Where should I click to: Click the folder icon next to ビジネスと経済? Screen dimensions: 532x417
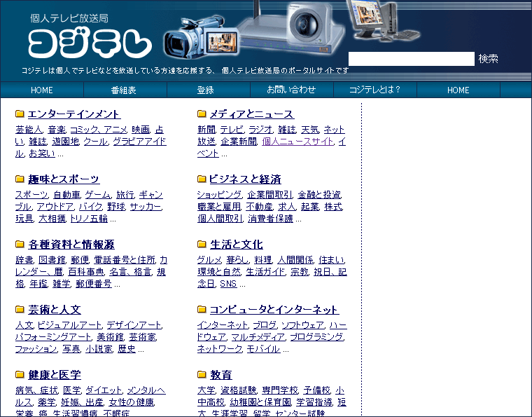[202, 179]
